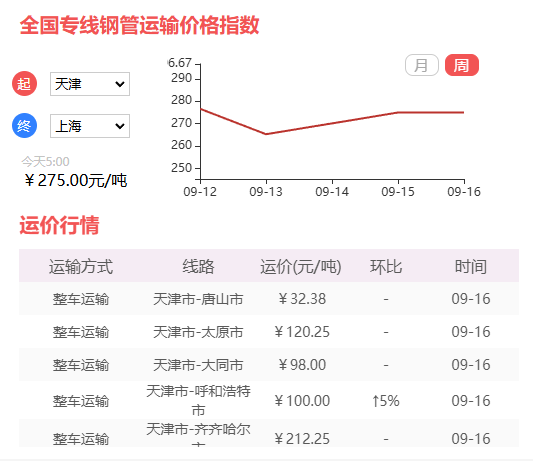
Task: Click the ↑5% change value
Action: click(386, 401)
